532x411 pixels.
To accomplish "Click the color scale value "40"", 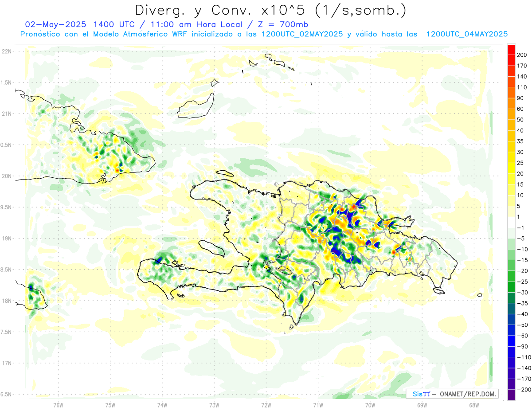I will [520, 130].
